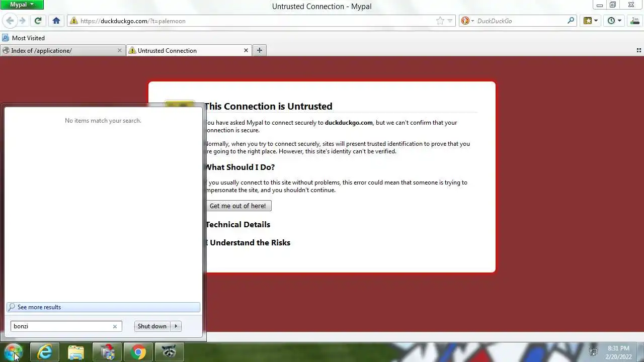Open Google Chrome from the taskbar
Image resolution: width=644 pixels, height=362 pixels.
[x=138, y=352]
